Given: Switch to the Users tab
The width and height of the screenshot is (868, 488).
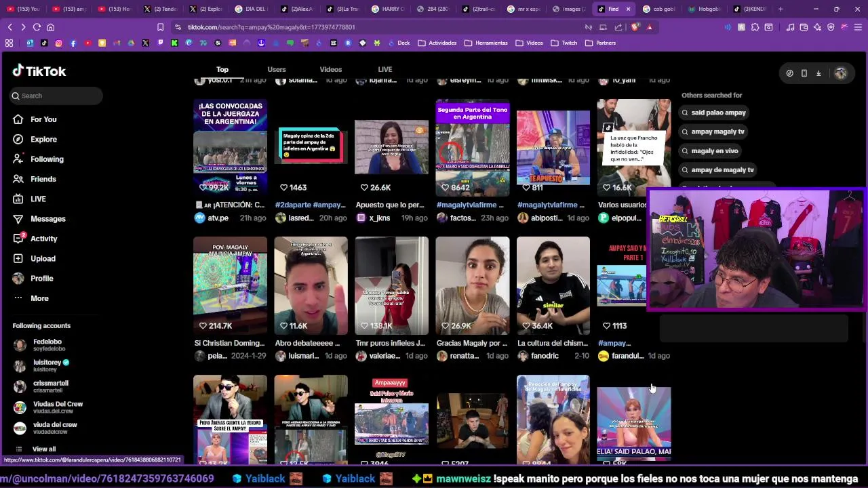Looking at the screenshot, I should pos(277,69).
